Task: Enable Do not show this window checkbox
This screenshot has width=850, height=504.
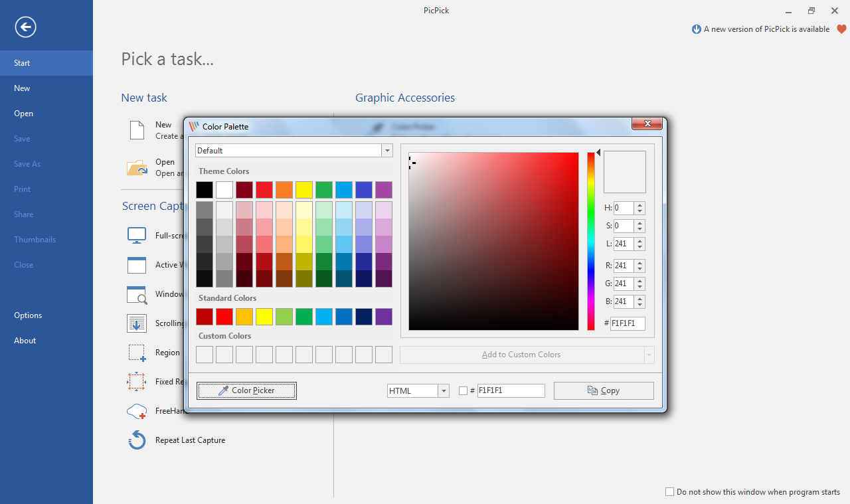Action: click(x=669, y=492)
